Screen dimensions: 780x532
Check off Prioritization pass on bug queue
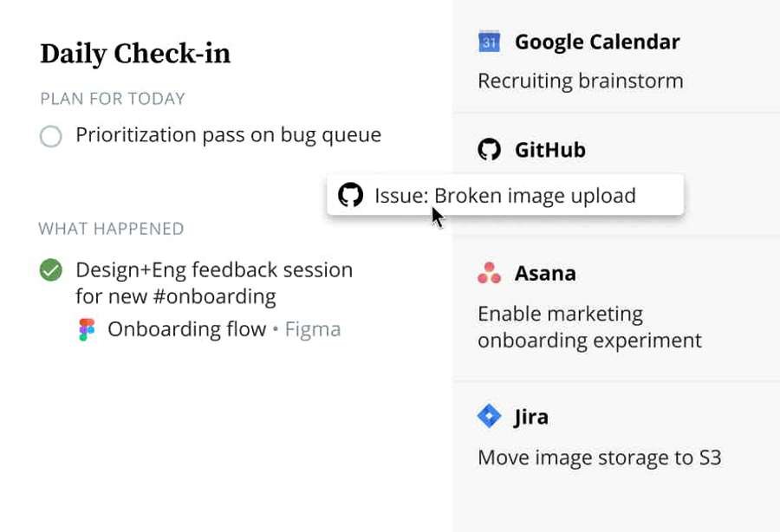click(x=51, y=136)
